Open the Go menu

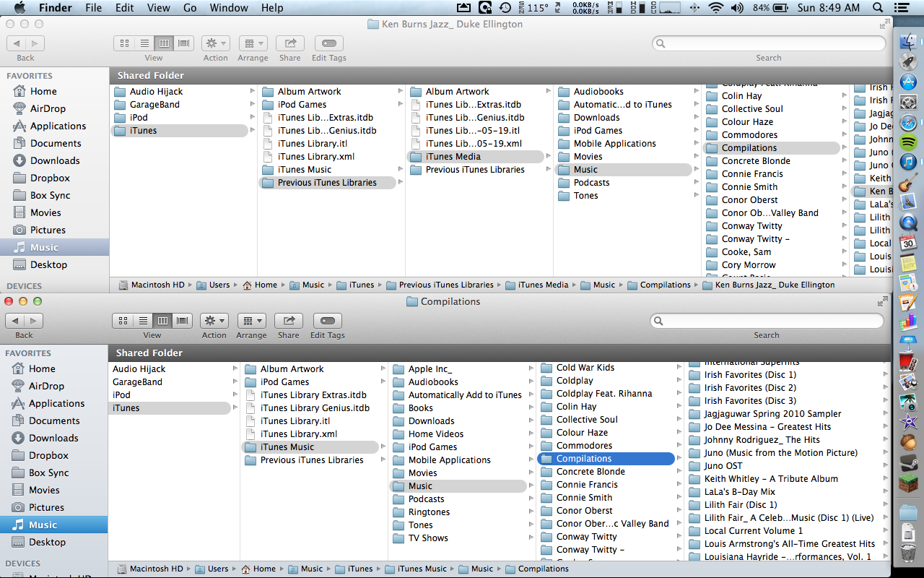190,8
